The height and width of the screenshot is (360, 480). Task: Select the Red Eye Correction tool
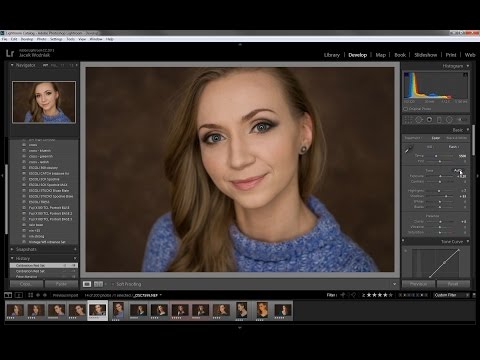(429, 120)
